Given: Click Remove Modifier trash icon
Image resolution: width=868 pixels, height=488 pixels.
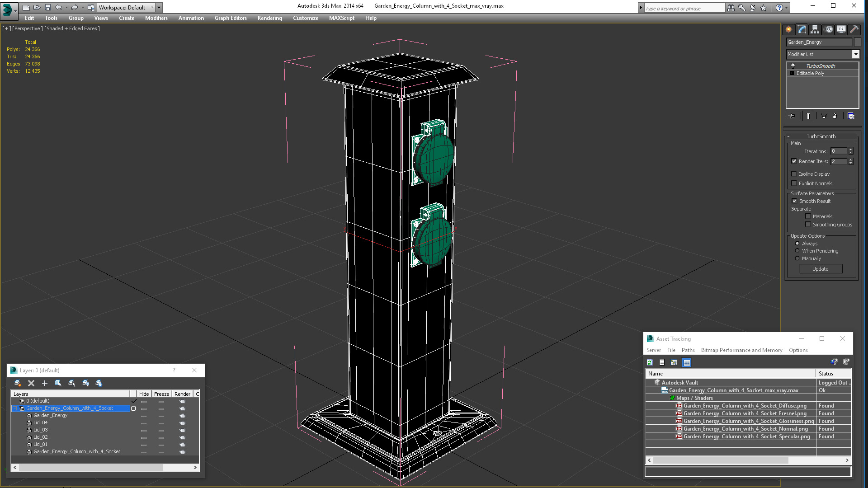Looking at the screenshot, I should [x=835, y=116].
